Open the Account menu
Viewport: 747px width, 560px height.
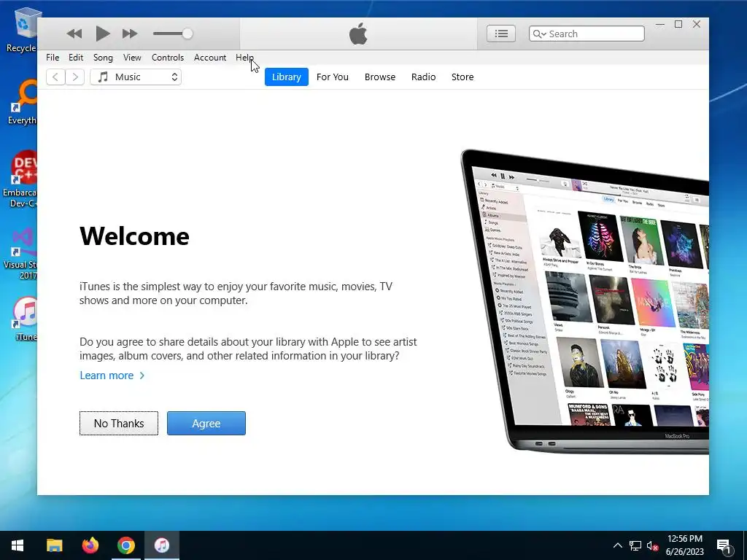(x=210, y=58)
